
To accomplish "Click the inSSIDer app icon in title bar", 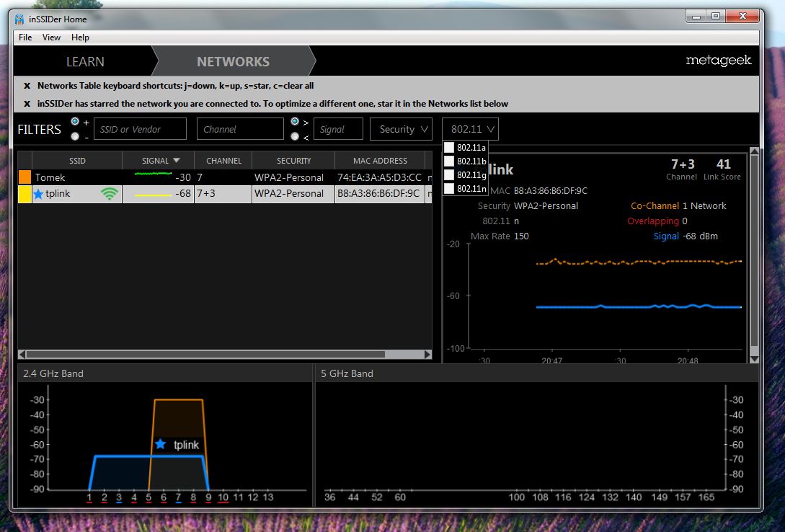I will pyautogui.click(x=19, y=19).
